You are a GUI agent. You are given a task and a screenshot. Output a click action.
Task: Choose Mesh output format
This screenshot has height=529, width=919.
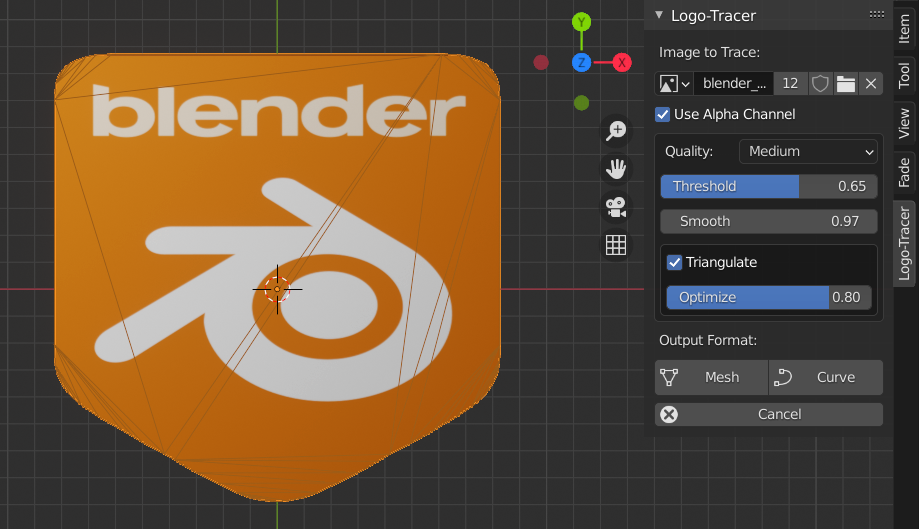point(711,377)
